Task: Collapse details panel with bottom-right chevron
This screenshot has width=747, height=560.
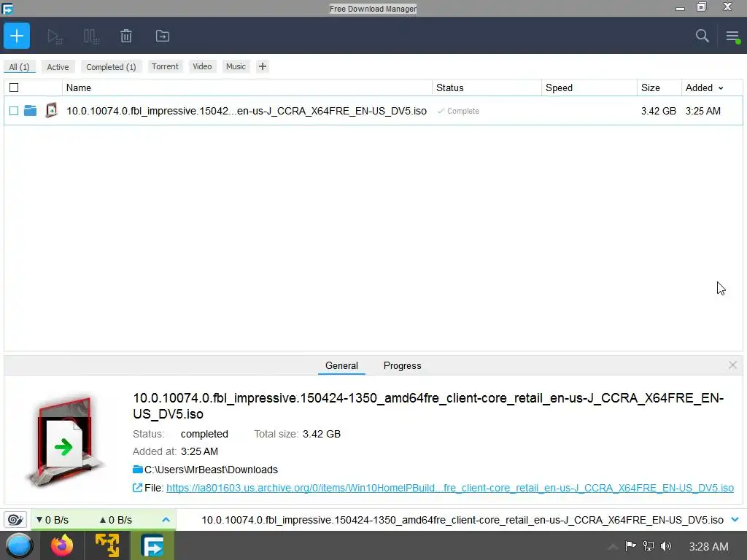Action: 735,519
